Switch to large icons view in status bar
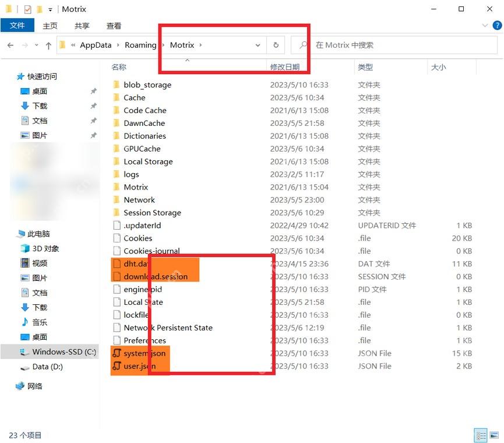 click(x=494, y=435)
